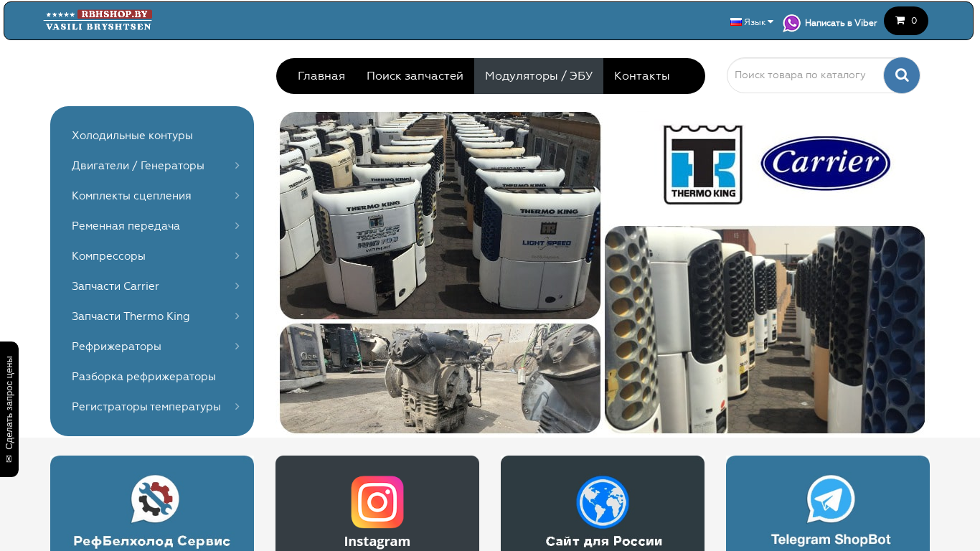Click the Viber chat icon
Image resolution: width=980 pixels, height=551 pixels.
click(x=791, y=23)
